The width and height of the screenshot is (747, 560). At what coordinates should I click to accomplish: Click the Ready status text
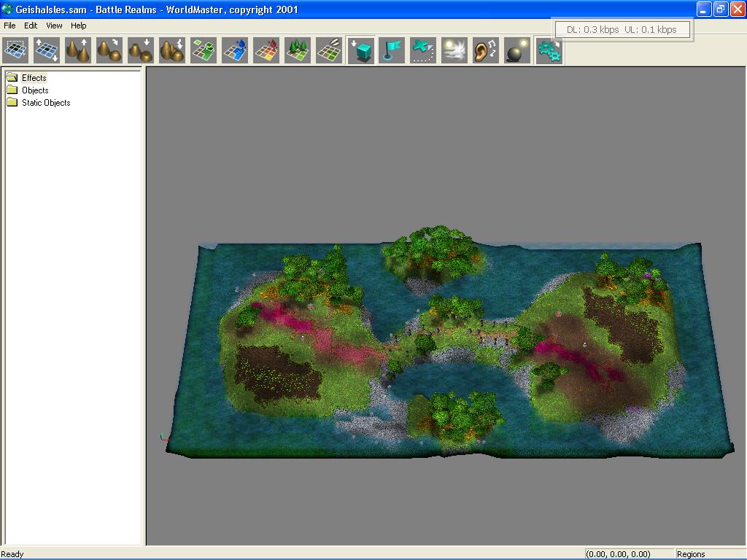click(12, 554)
